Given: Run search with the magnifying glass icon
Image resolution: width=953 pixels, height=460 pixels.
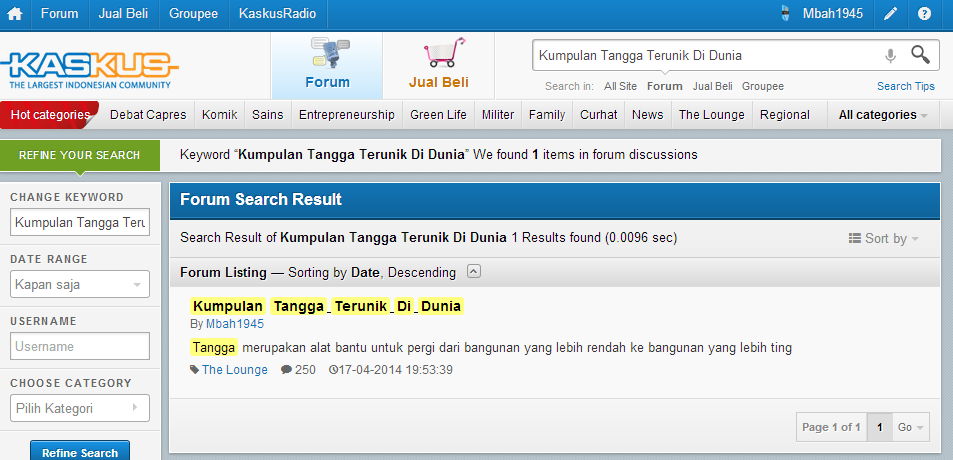Looking at the screenshot, I should point(921,55).
